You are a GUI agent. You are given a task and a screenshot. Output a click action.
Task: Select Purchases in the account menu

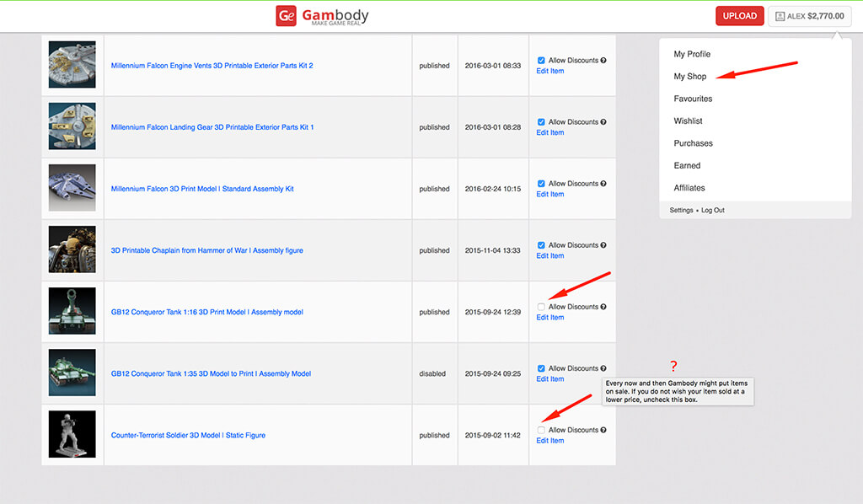point(693,143)
